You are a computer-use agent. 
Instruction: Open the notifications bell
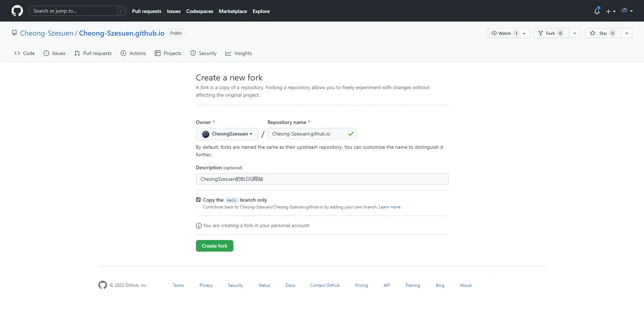click(597, 11)
